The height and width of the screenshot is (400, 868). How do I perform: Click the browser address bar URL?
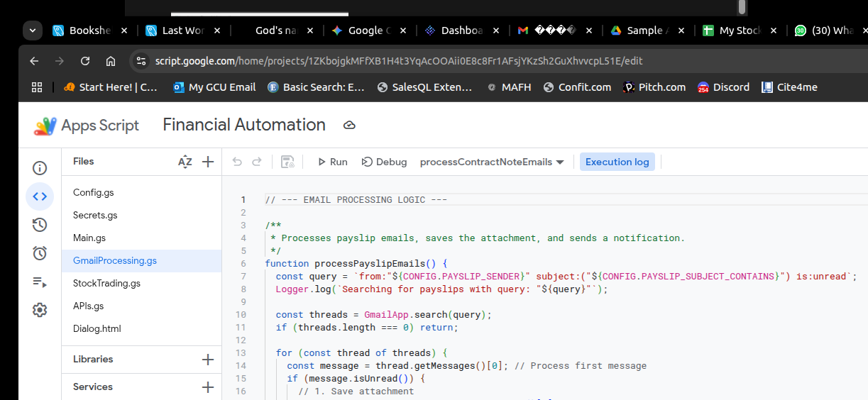pos(397,61)
